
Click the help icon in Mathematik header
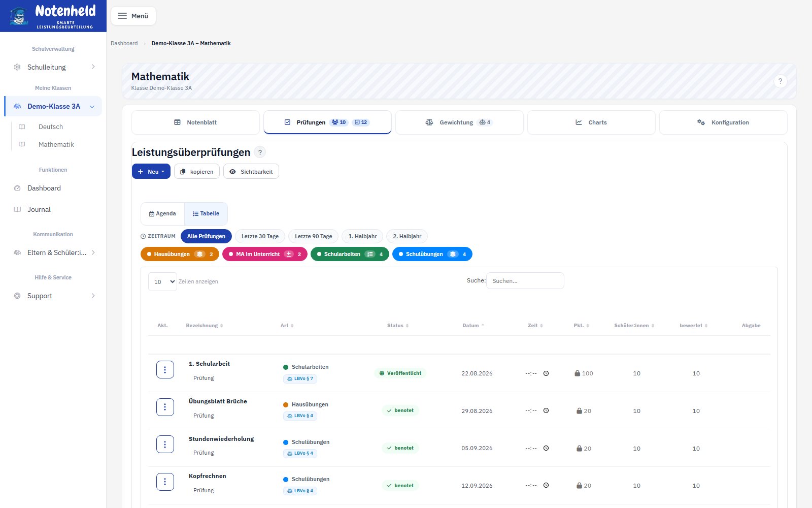click(x=781, y=81)
